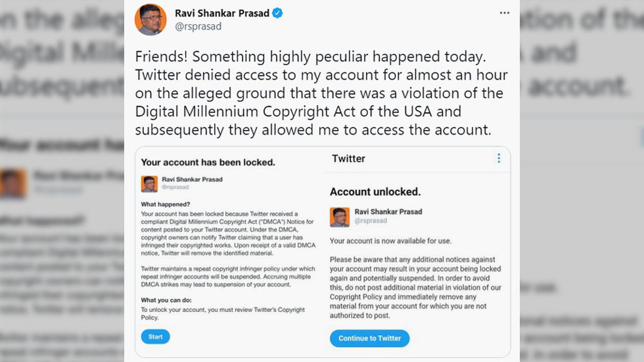Click the small avatar in the locked account panel
Screen dimensions: 644x362
coord(149,184)
